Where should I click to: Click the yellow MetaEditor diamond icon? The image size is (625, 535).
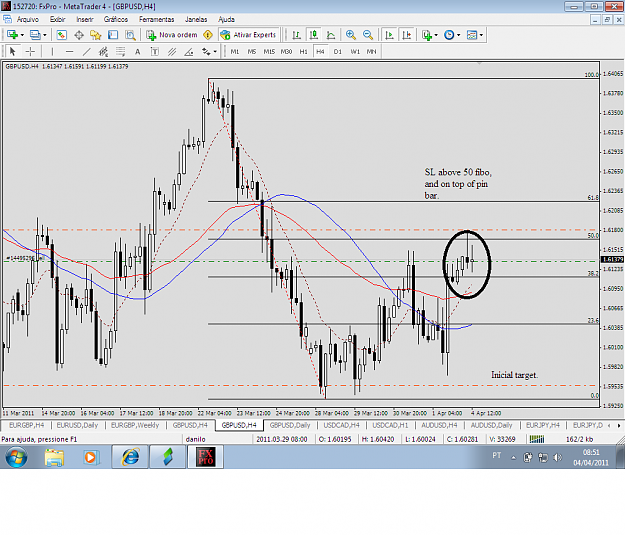click(208, 35)
